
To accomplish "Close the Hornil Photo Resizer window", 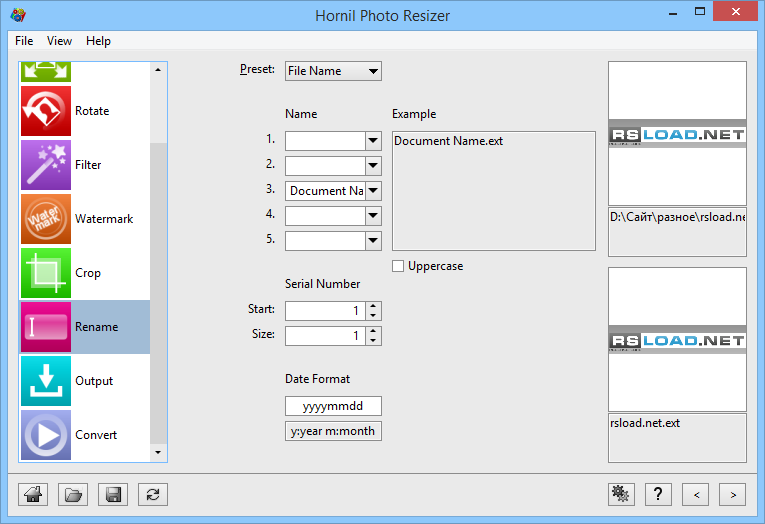I will click(x=736, y=11).
